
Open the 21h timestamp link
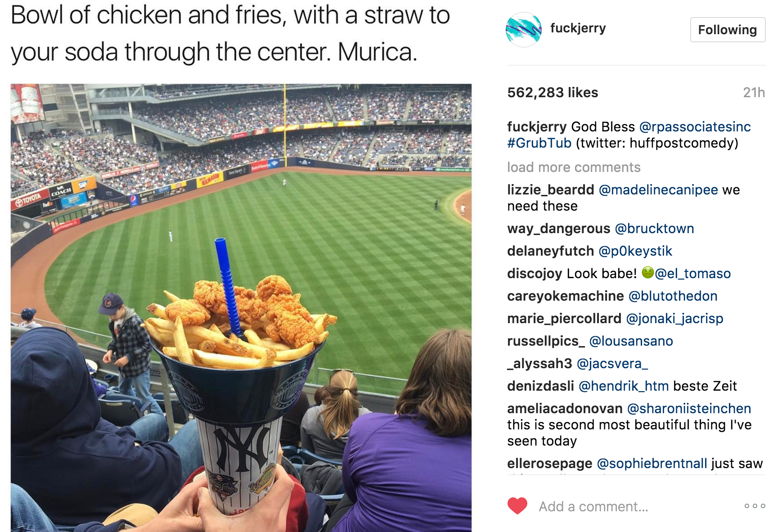[754, 93]
